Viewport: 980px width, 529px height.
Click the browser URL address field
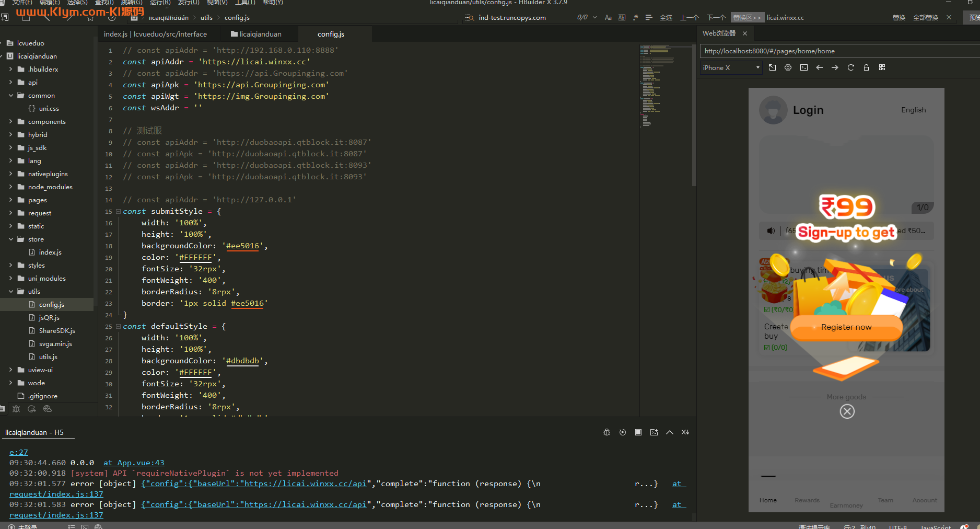tap(836, 51)
